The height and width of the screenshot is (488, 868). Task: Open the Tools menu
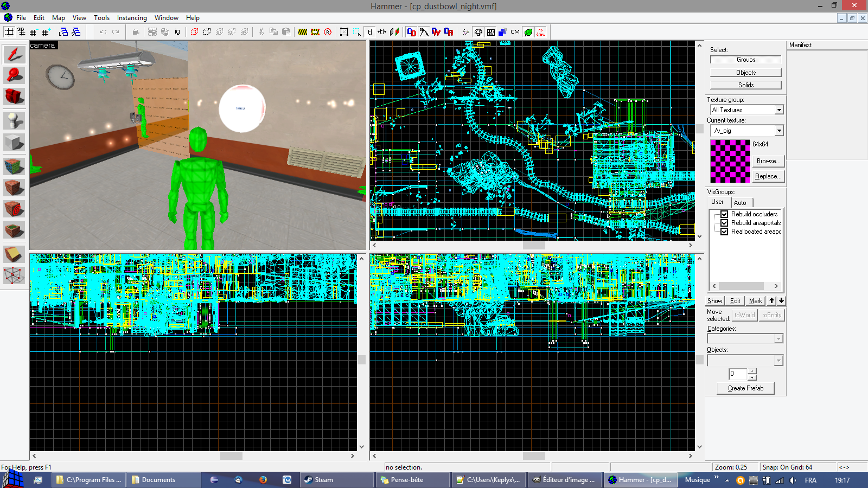pos(101,18)
